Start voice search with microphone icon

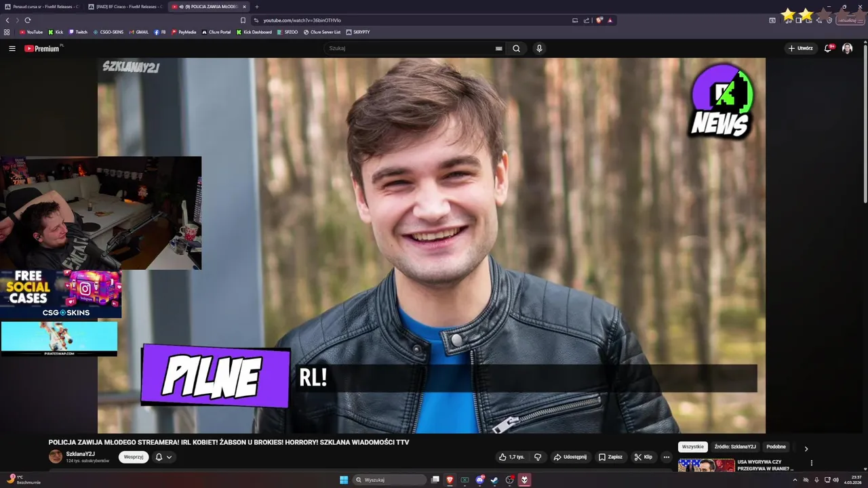pyautogui.click(x=539, y=48)
